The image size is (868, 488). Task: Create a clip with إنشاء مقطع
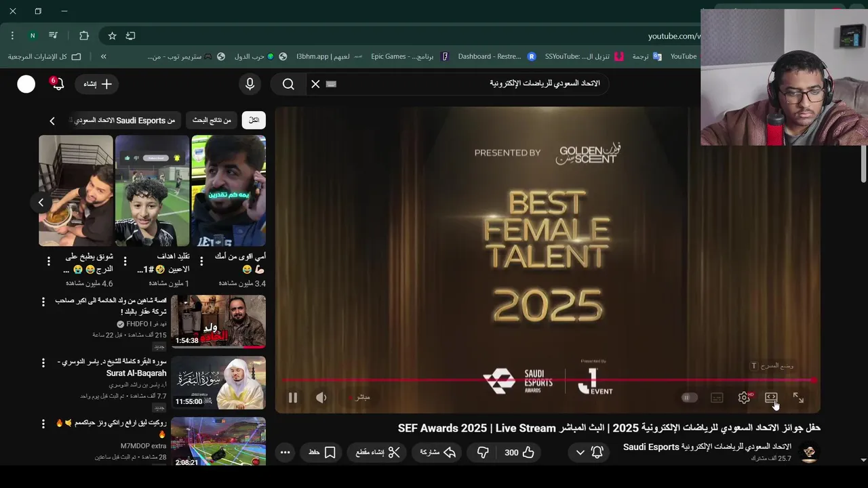point(377,452)
